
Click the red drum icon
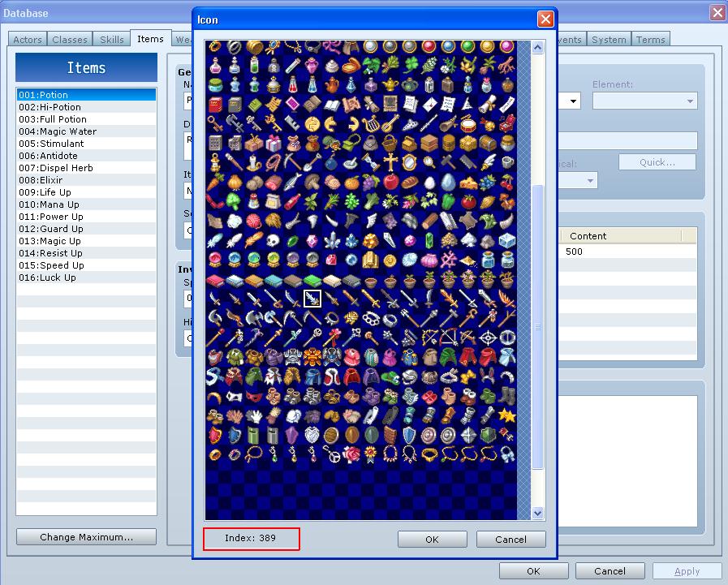click(468, 124)
